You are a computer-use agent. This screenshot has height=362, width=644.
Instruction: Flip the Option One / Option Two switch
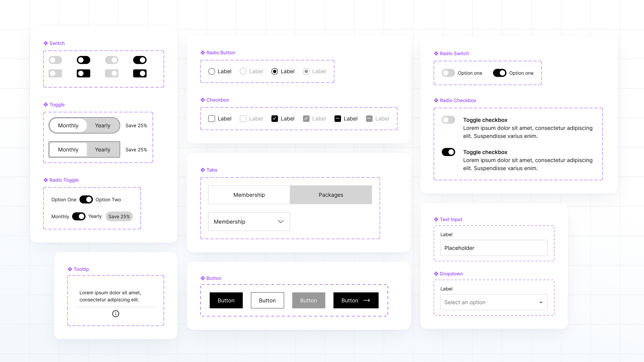click(x=86, y=200)
